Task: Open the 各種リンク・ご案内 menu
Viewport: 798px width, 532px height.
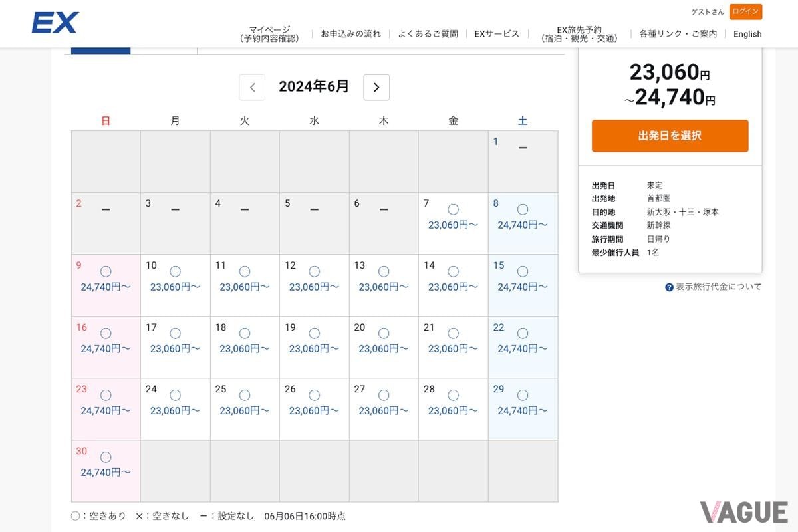Action: coord(677,33)
